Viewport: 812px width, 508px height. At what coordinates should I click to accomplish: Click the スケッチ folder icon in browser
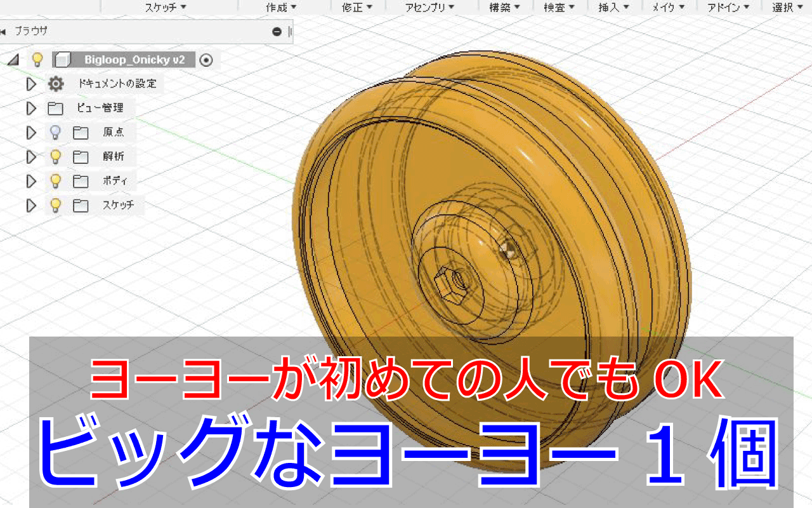80,206
